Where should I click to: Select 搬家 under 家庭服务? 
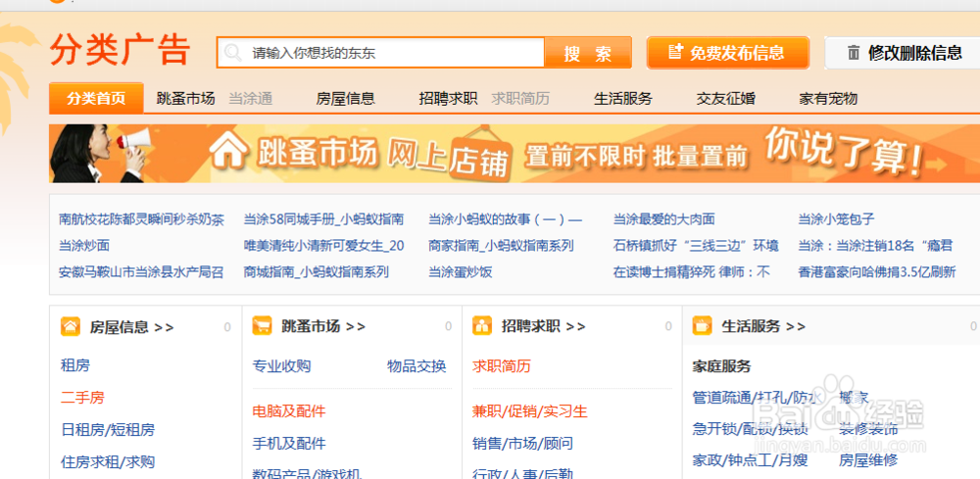(x=854, y=397)
